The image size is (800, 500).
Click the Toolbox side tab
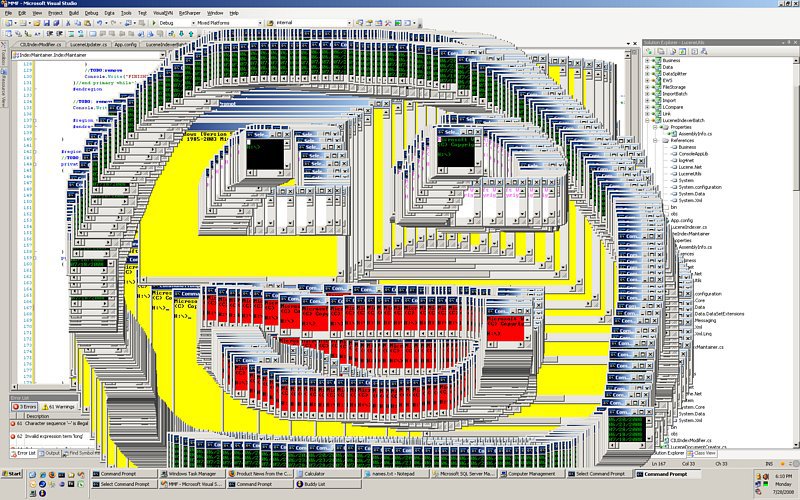click(3, 57)
